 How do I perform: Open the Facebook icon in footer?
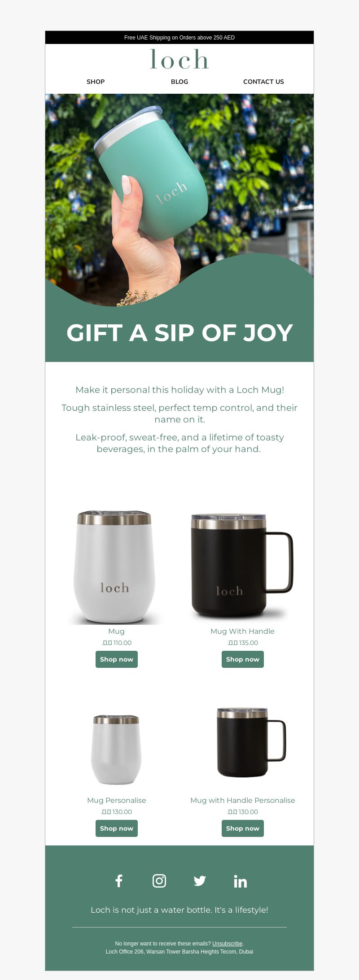tap(119, 881)
